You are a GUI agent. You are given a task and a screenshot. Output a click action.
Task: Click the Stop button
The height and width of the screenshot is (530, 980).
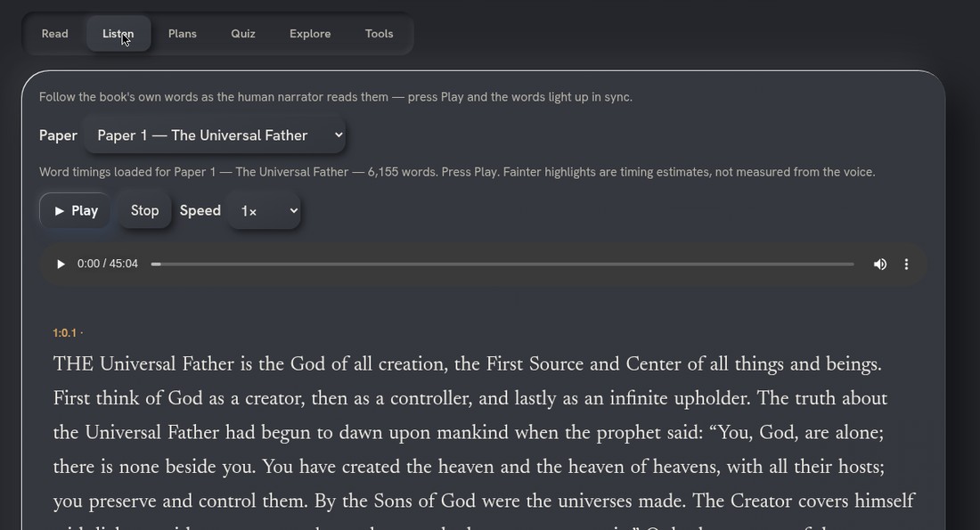pos(144,210)
